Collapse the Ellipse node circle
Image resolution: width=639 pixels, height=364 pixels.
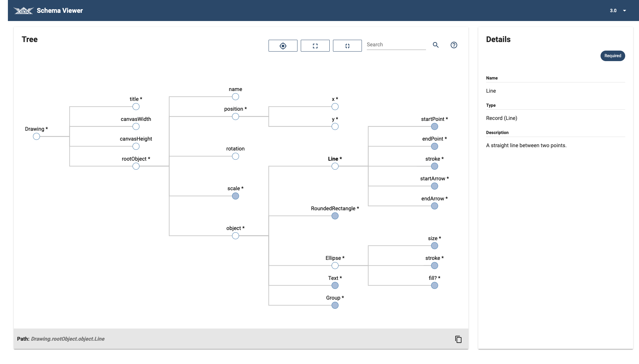click(335, 265)
